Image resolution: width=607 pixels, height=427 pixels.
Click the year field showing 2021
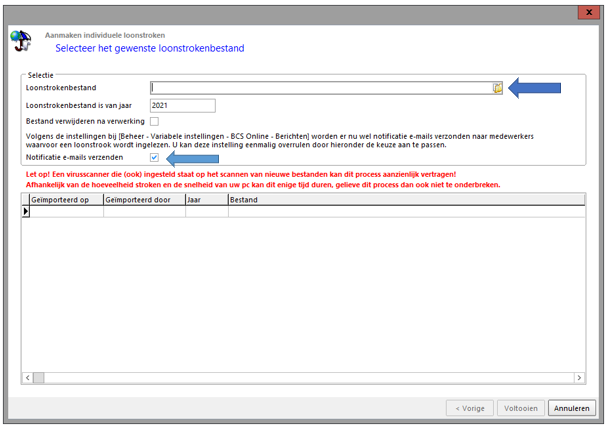182,105
